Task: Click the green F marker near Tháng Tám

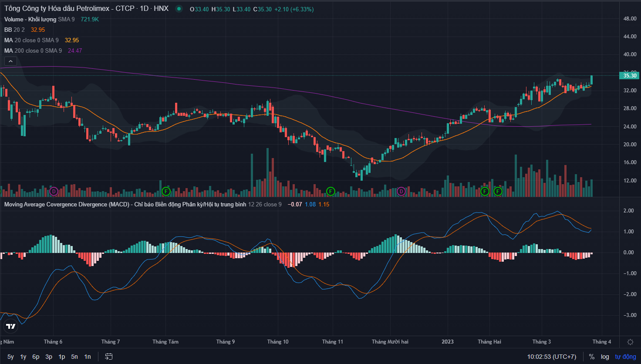Action: pos(166,191)
